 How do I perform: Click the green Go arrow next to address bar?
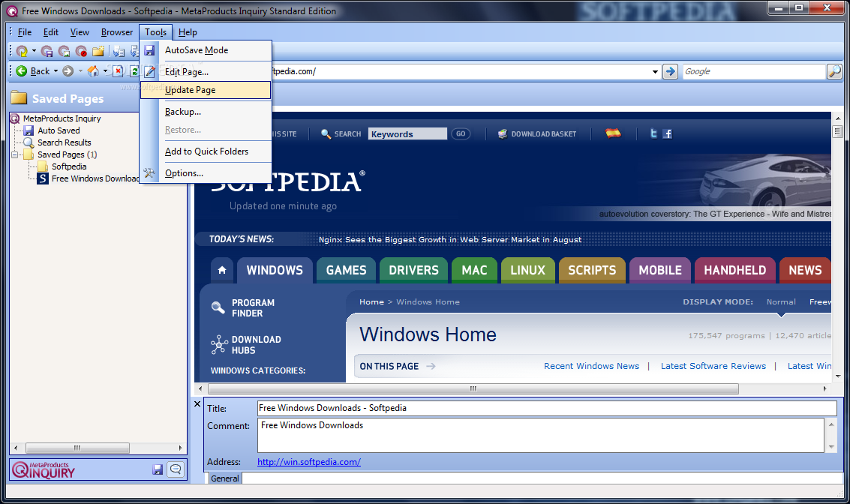point(670,71)
